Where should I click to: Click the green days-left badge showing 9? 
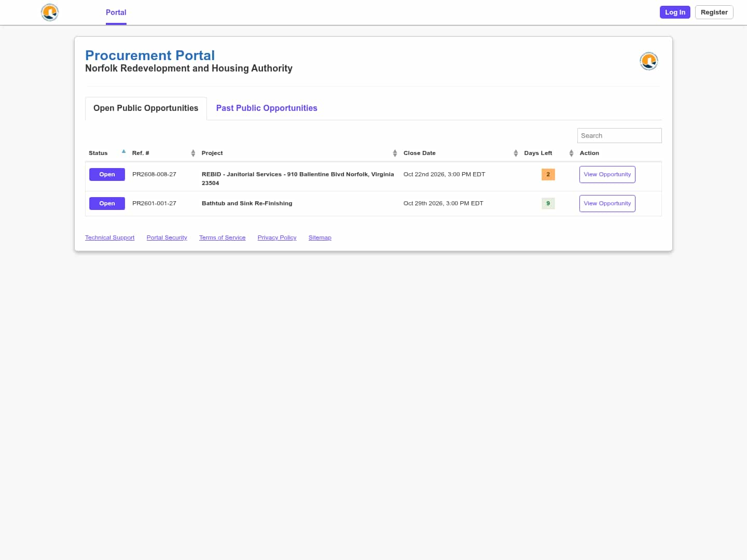pos(548,204)
